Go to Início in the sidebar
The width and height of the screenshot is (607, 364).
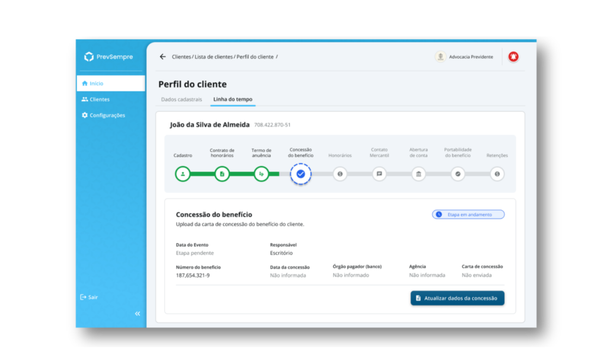(x=96, y=84)
